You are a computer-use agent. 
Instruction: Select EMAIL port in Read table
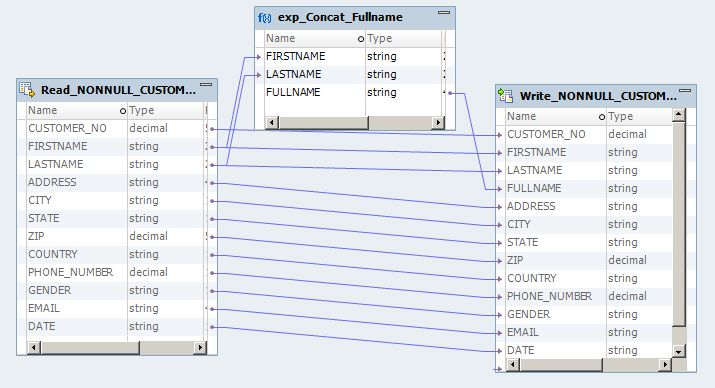click(x=44, y=308)
